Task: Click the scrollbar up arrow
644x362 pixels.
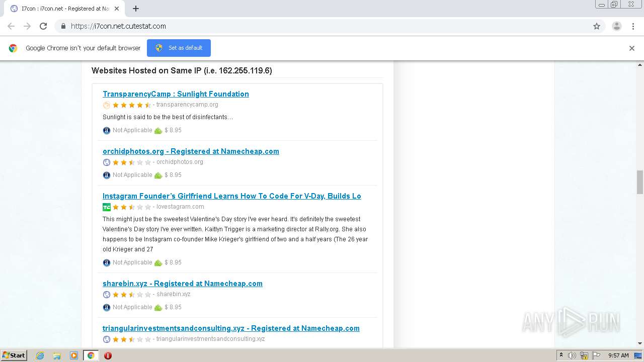Action: pyautogui.click(x=640, y=65)
